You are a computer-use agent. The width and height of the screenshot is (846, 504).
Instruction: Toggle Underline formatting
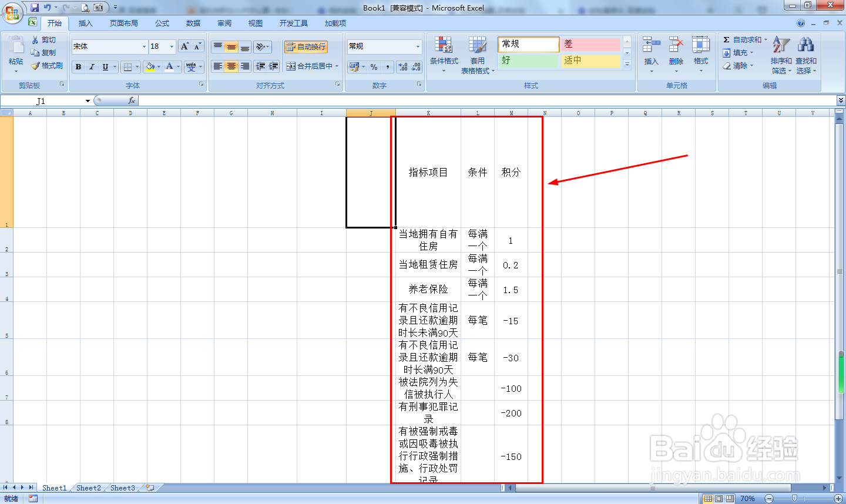coord(105,67)
